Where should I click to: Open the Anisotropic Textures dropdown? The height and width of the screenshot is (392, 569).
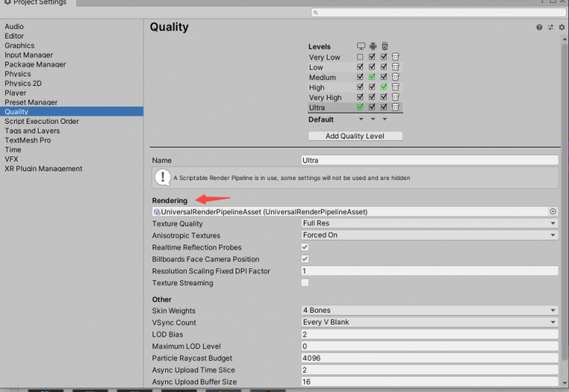click(x=429, y=236)
